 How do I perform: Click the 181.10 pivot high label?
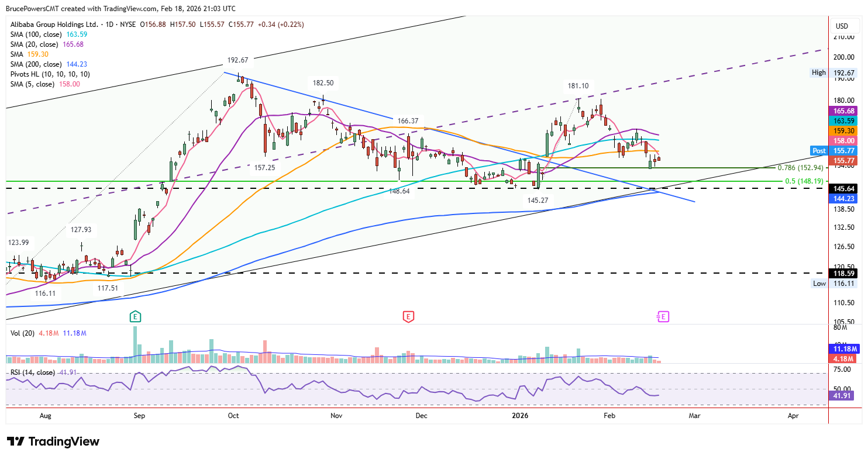coord(578,86)
